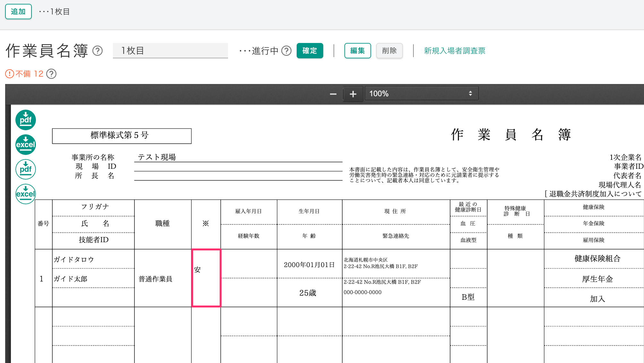Image resolution: width=644 pixels, height=363 pixels.
Task: Download Excel using the solid green excel icon
Action: coord(26,145)
